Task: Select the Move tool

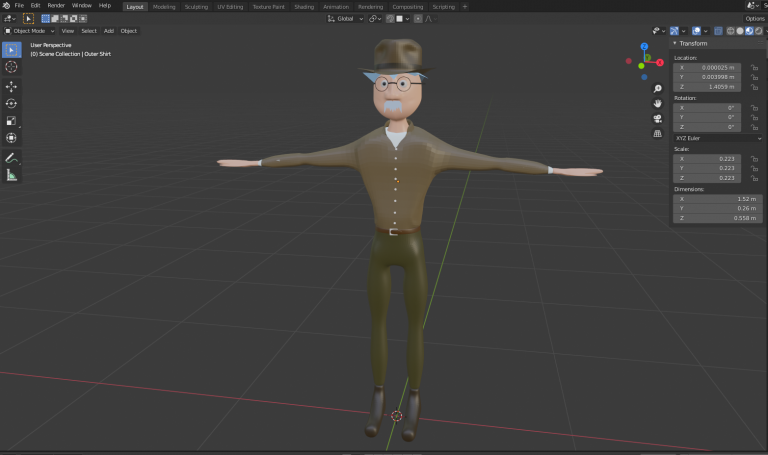Action: [x=11, y=87]
